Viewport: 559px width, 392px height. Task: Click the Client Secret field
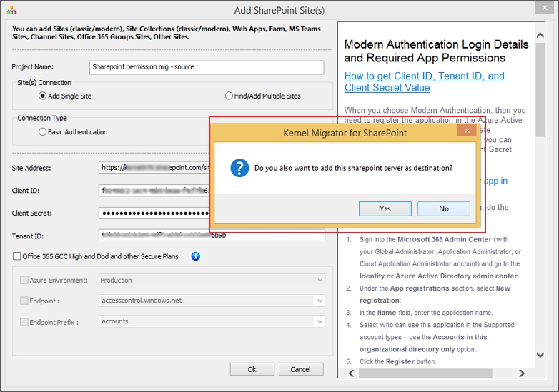click(154, 213)
